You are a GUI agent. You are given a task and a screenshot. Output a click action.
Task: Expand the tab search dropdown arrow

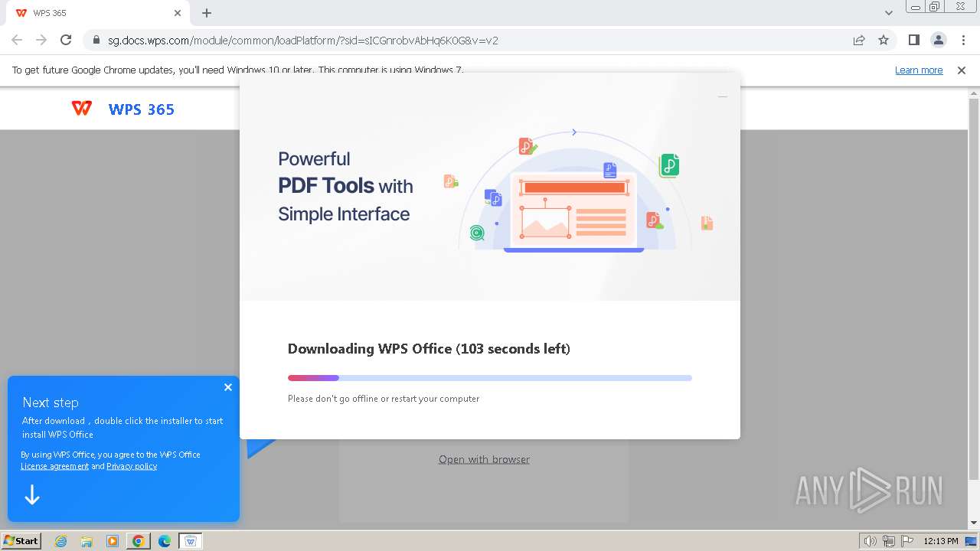(889, 13)
